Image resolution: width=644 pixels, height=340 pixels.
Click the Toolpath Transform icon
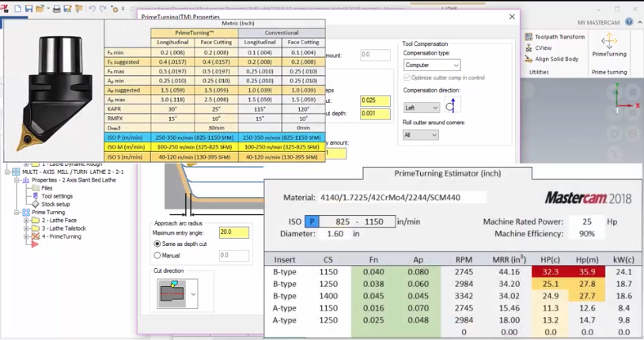click(x=529, y=37)
